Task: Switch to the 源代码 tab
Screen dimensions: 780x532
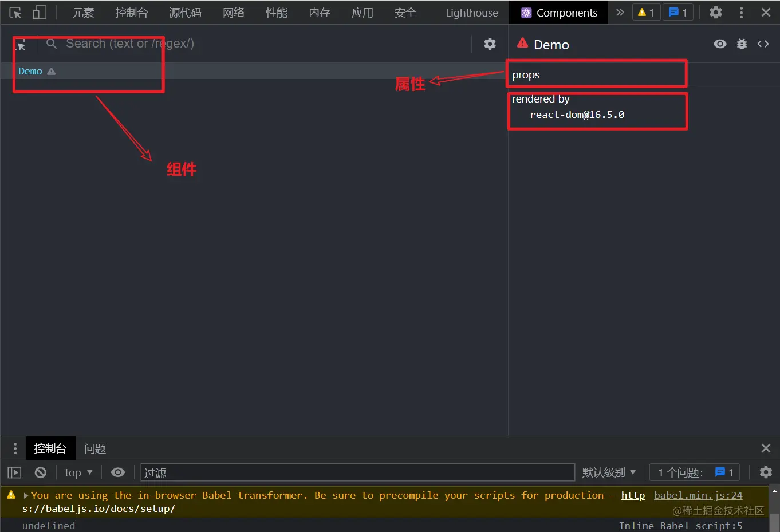Action: click(185, 13)
